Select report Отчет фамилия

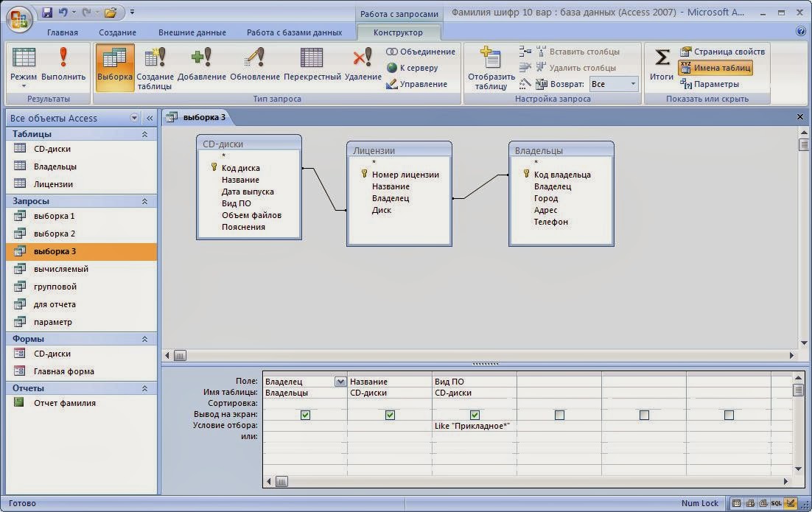(81, 403)
